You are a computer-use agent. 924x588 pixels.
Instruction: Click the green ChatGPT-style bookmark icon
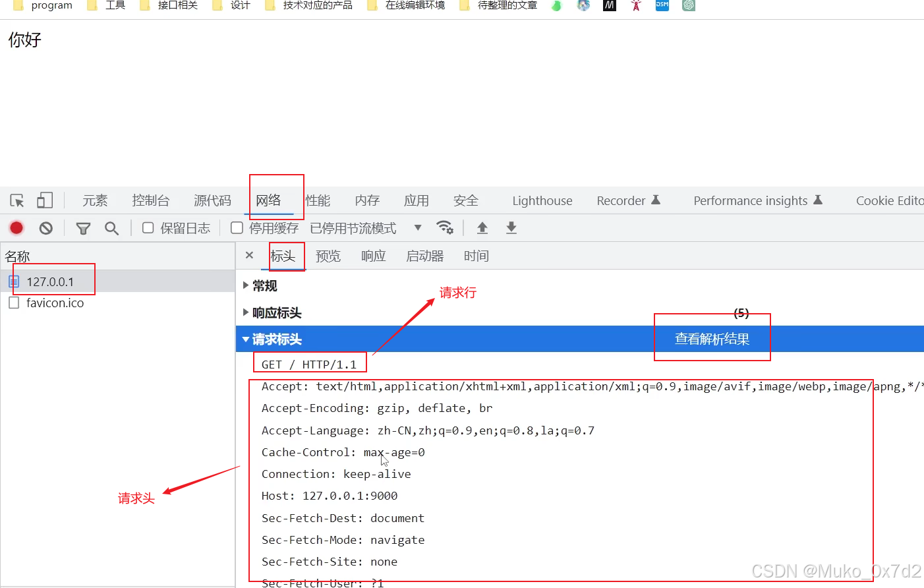point(689,5)
